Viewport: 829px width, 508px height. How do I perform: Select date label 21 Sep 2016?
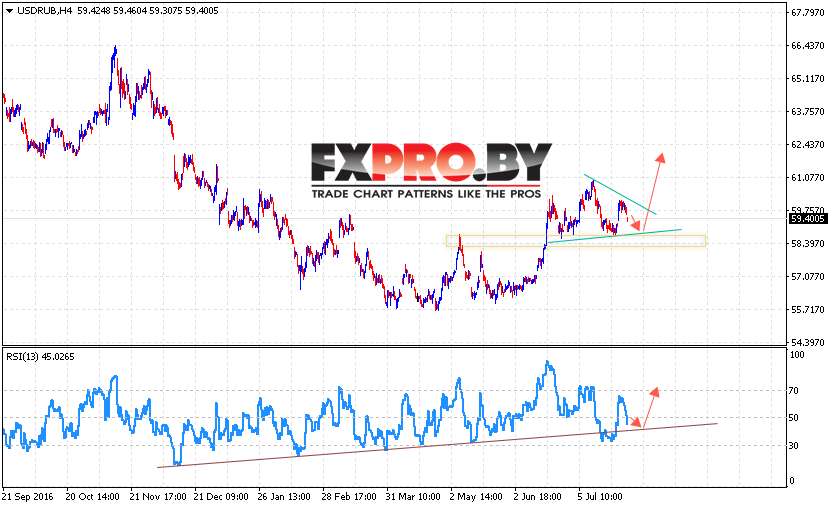(27, 497)
